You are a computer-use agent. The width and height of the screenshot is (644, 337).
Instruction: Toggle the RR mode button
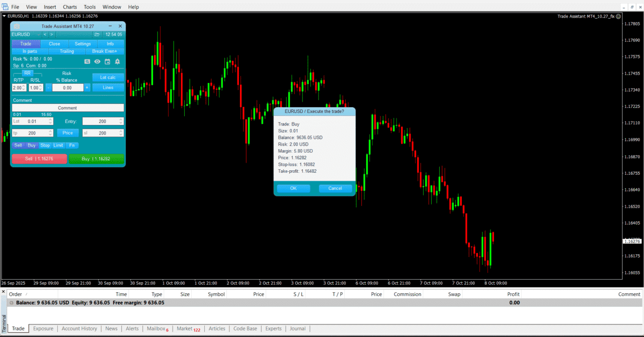[28, 73]
